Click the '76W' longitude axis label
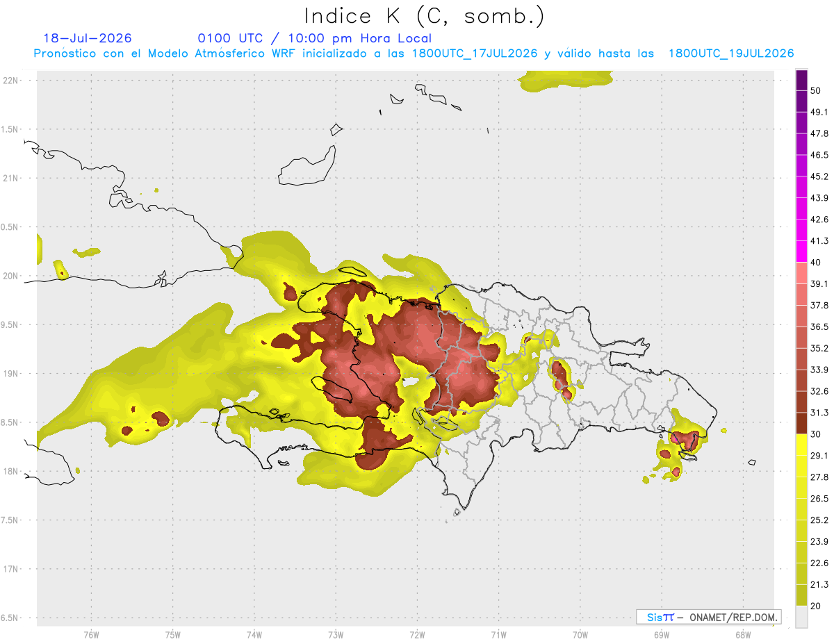Viewport: 834px width, 644px height. [x=91, y=635]
